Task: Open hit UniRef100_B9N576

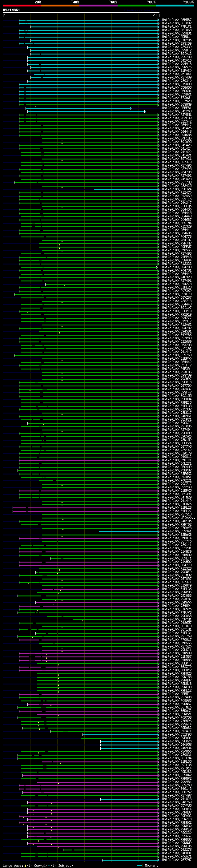Action: click(177, 67)
